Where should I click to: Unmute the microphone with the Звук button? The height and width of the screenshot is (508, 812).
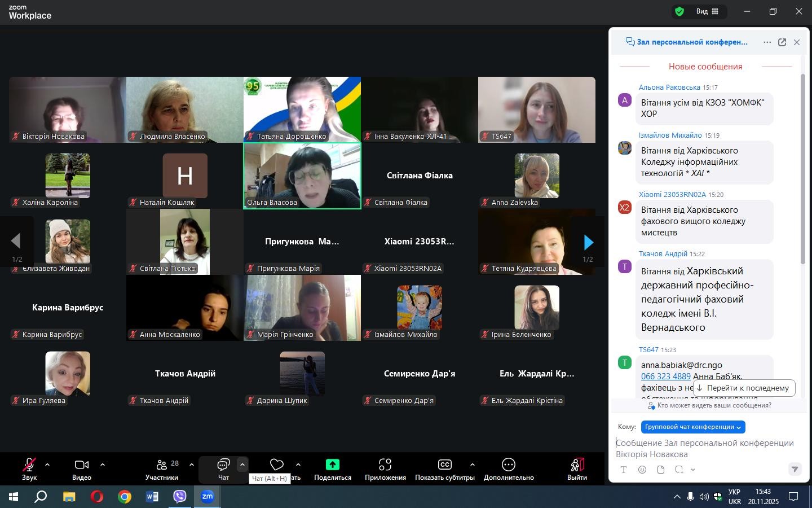29,468
